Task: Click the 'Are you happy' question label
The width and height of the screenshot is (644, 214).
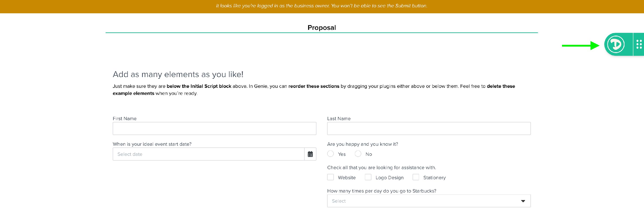Action: tap(363, 144)
